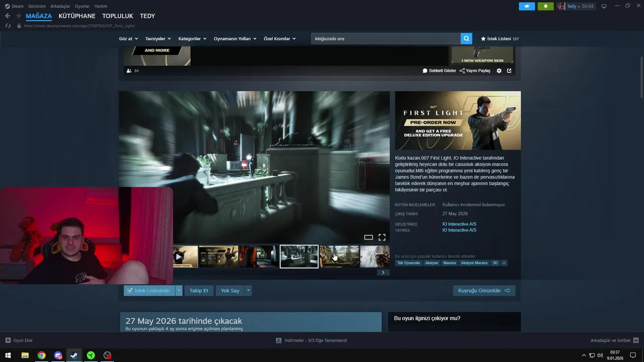Play the first trailer thumbnail
Viewport: 644px width, 362px height.
click(x=185, y=257)
